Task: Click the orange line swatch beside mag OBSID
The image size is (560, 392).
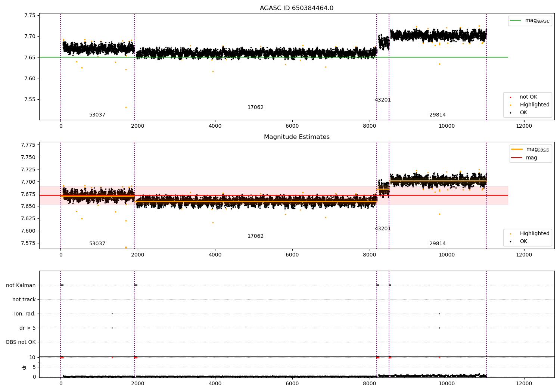Action: pyautogui.click(x=517, y=149)
